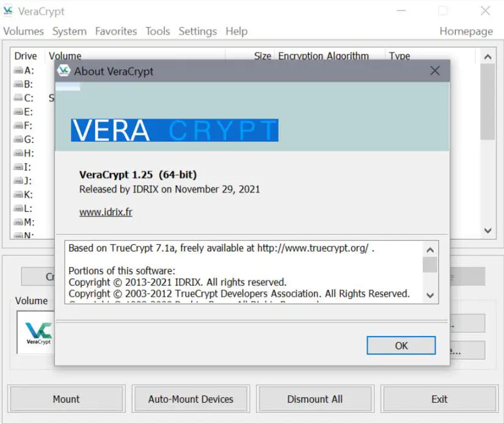Click the 'Portions of this software:' text
The width and height of the screenshot is (504, 424).
pyautogui.click(x=122, y=271)
